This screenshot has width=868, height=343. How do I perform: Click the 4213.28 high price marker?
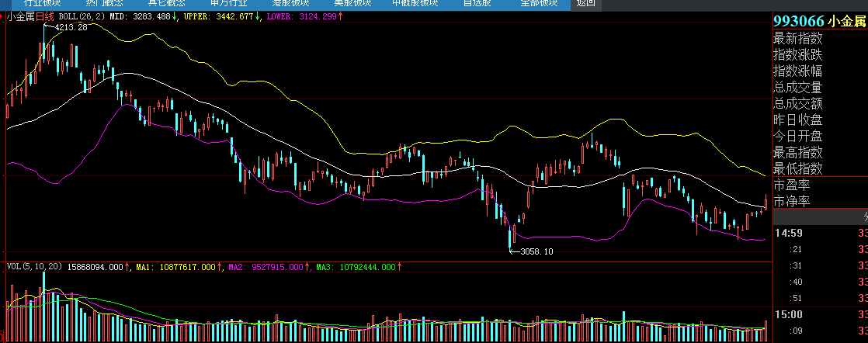coord(71,27)
